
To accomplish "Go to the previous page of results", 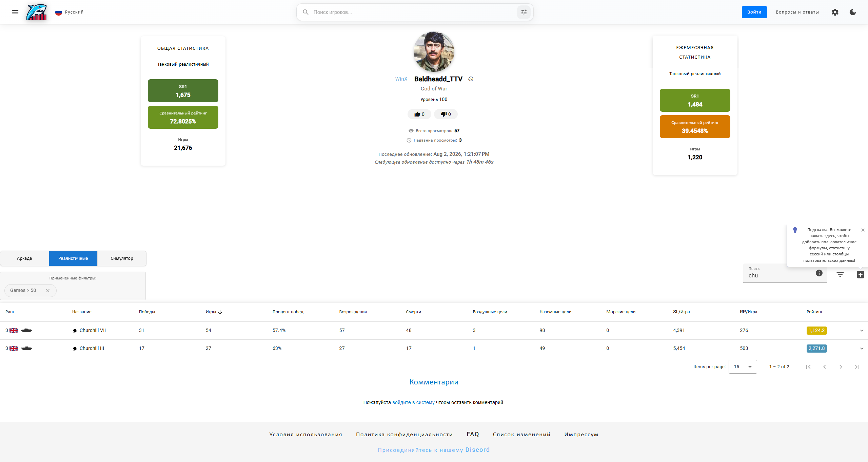I will pyautogui.click(x=825, y=367).
